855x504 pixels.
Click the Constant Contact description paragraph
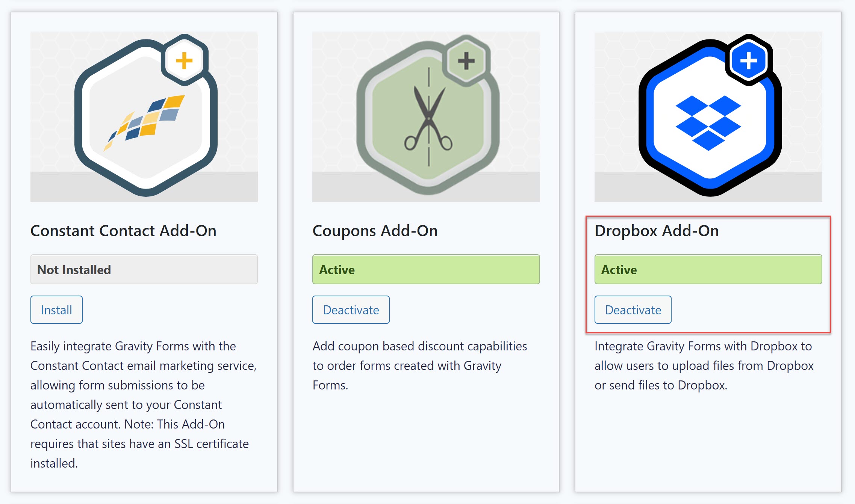[x=144, y=404]
